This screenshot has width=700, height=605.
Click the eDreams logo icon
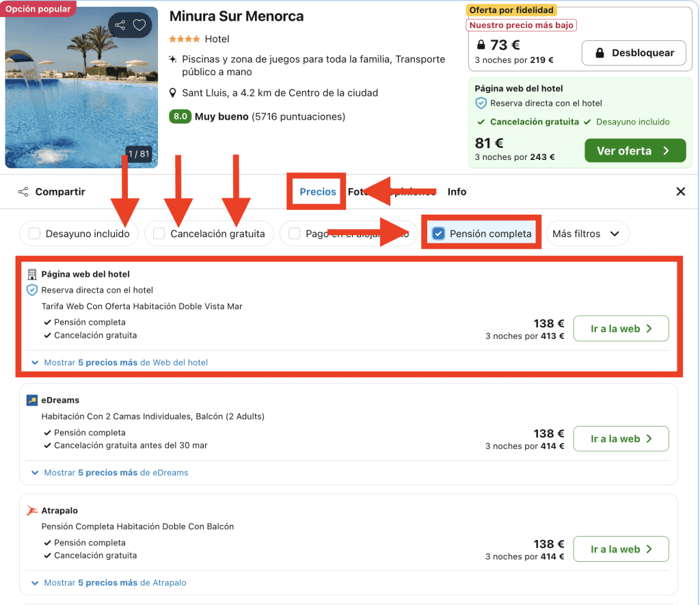click(x=31, y=400)
